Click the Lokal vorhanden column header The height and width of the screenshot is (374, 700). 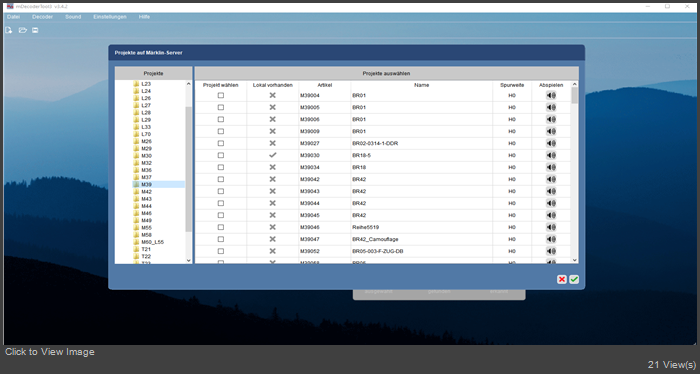coord(273,85)
